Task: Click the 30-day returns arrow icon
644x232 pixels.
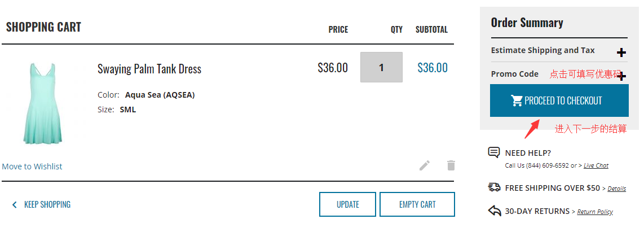Action: (494, 211)
